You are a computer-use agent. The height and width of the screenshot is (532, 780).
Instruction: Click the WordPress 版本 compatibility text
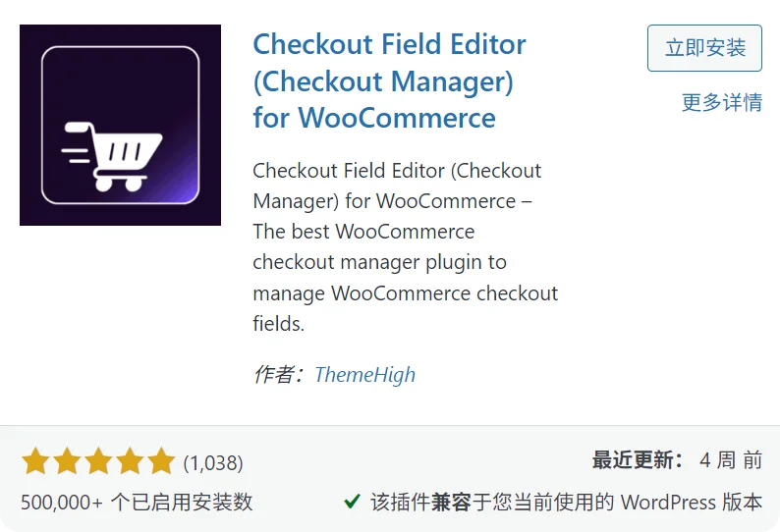click(x=692, y=503)
